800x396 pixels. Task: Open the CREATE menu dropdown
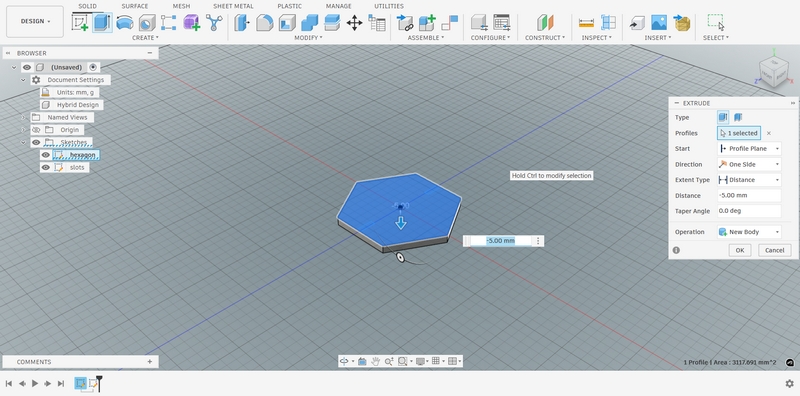tap(145, 38)
